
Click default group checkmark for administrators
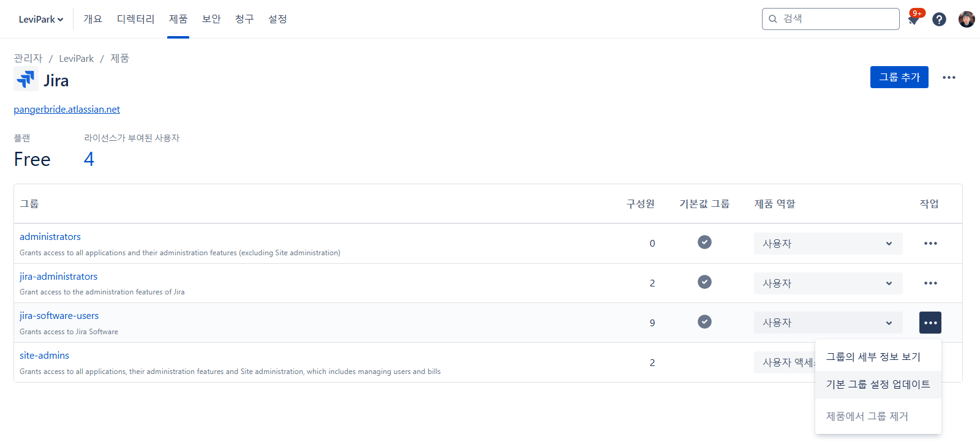(704, 242)
